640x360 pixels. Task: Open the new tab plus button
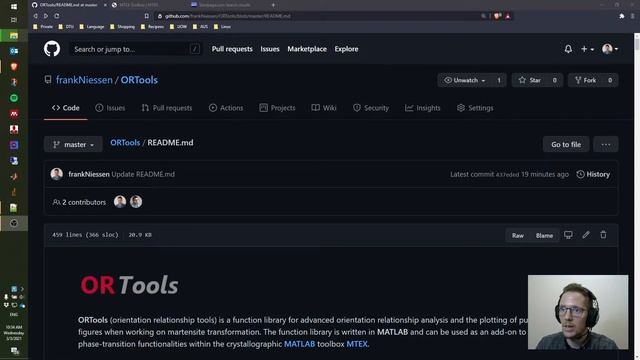(273, 5)
